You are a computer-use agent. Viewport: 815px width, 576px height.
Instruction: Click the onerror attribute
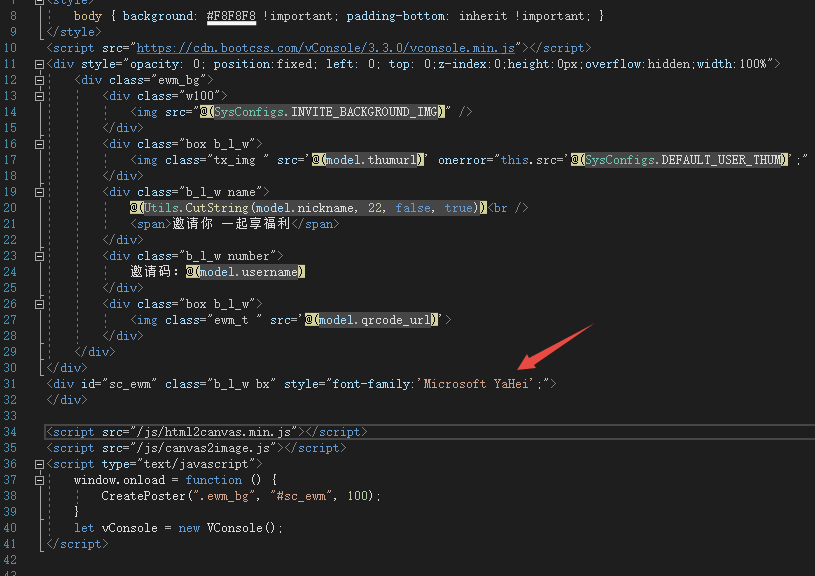click(x=462, y=160)
